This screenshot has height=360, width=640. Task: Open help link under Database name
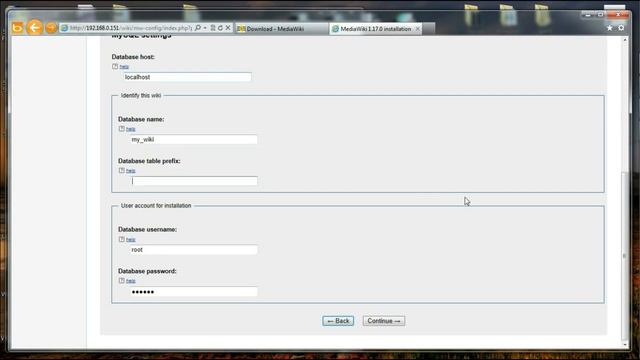(131, 129)
